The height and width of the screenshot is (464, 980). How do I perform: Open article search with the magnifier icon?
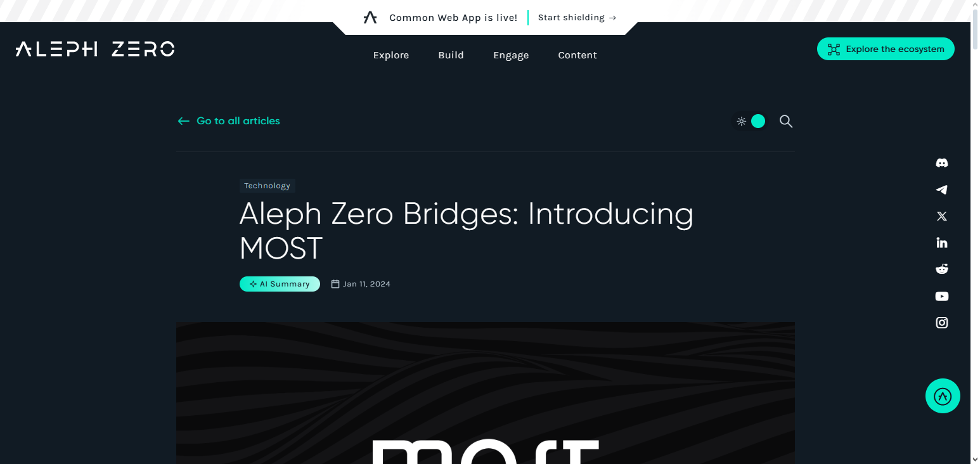(786, 121)
